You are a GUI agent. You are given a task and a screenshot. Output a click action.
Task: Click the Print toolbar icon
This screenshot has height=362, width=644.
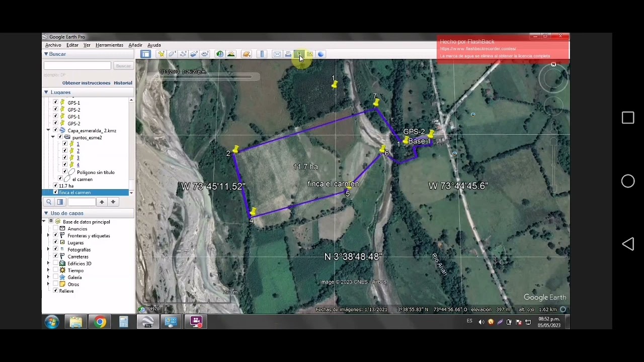288,54
